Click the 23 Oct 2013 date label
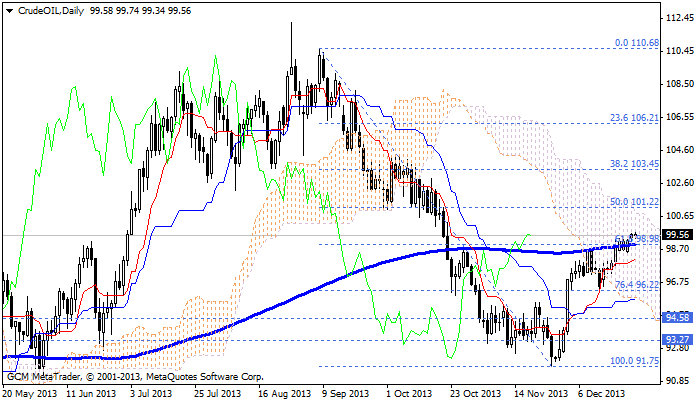The image size is (700, 402). tap(474, 393)
